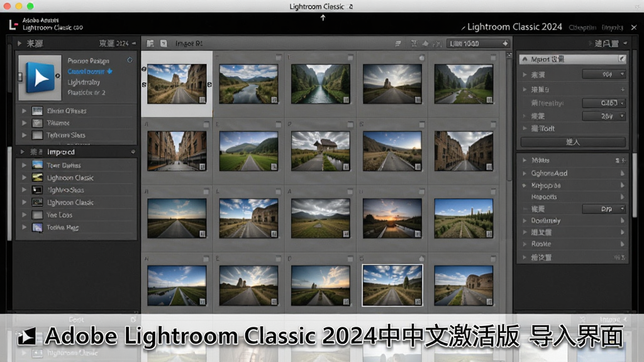The image size is (644, 362).
Task: Open the 0453 dropdown in the right panel
Action: [x=604, y=103]
